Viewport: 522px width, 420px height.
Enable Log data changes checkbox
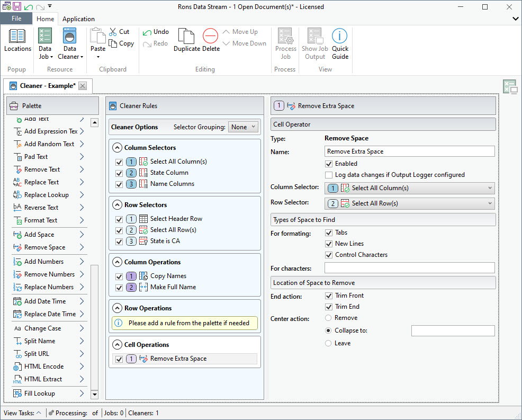[x=329, y=175]
